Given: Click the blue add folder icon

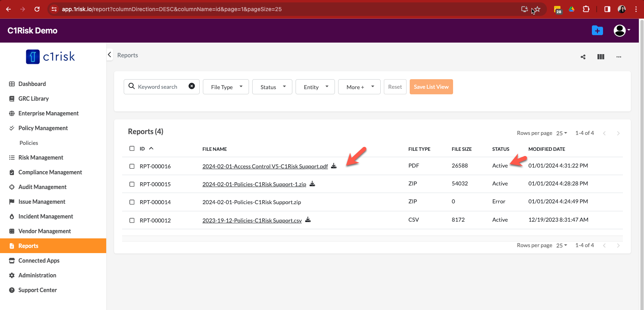Looking at the screenshot, I should click(597, 30).
